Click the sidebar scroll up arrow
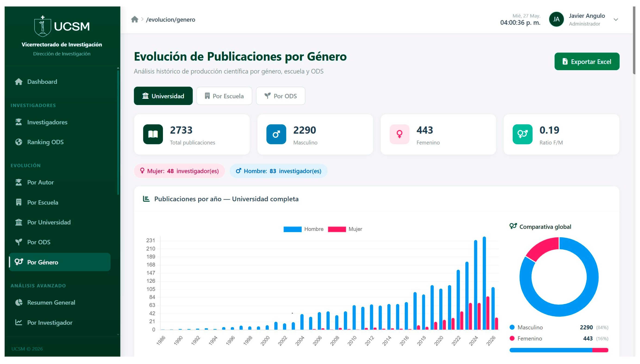 pos(118,68)
